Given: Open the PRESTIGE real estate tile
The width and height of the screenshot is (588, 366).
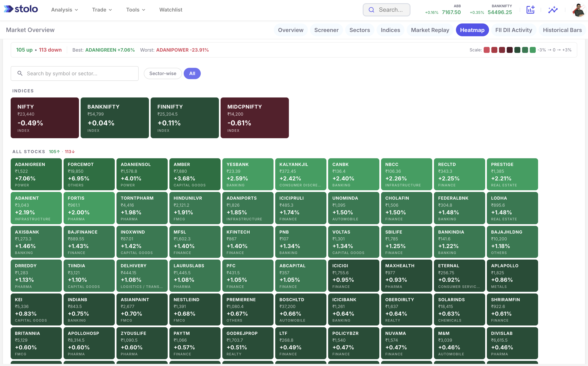Looking at the screenshot, I should coord(512,174).
